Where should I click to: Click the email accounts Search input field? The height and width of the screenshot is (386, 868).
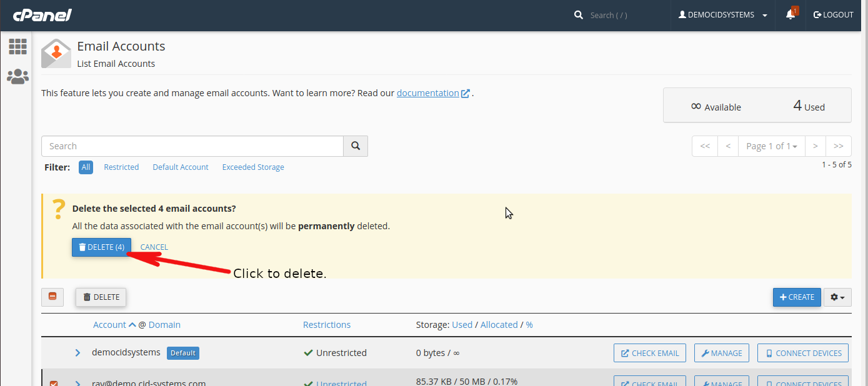tap(192, 146)
